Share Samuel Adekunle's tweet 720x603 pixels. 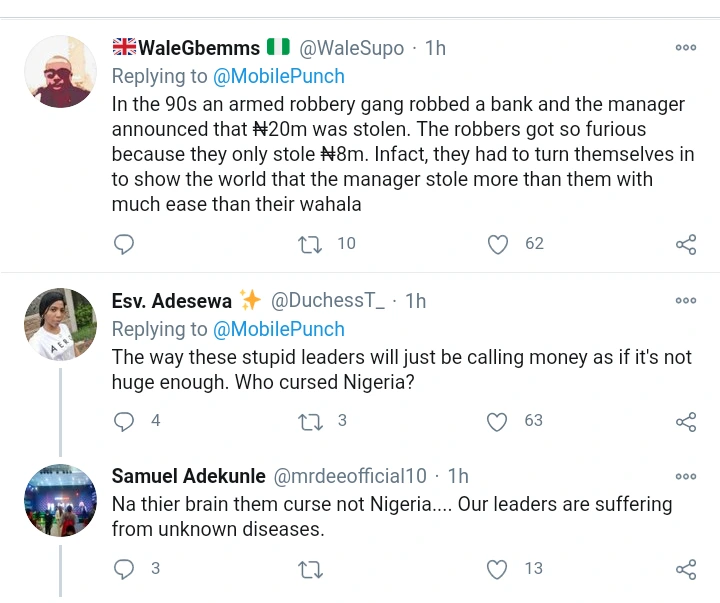[x=686, y=569]
